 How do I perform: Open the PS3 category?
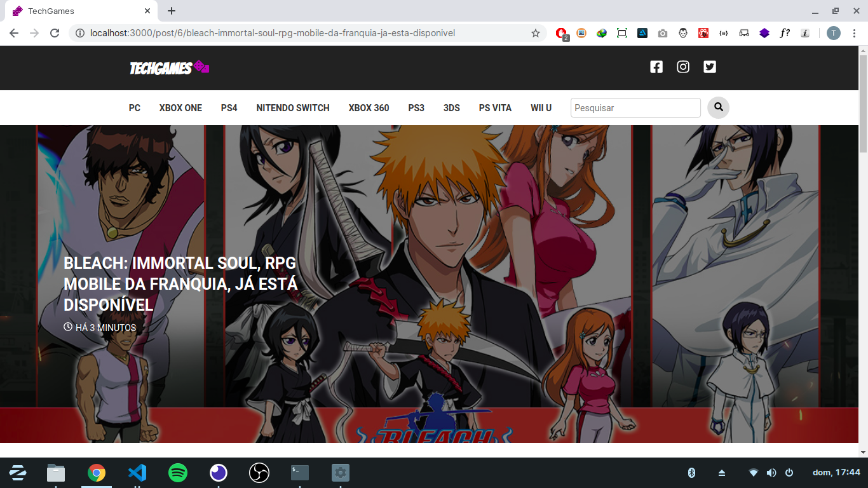tap(416, 108)
